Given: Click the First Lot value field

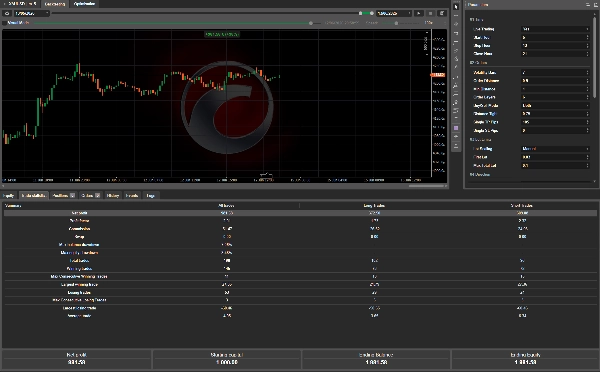Looking at the screenshot, I should tap(553, 157).
